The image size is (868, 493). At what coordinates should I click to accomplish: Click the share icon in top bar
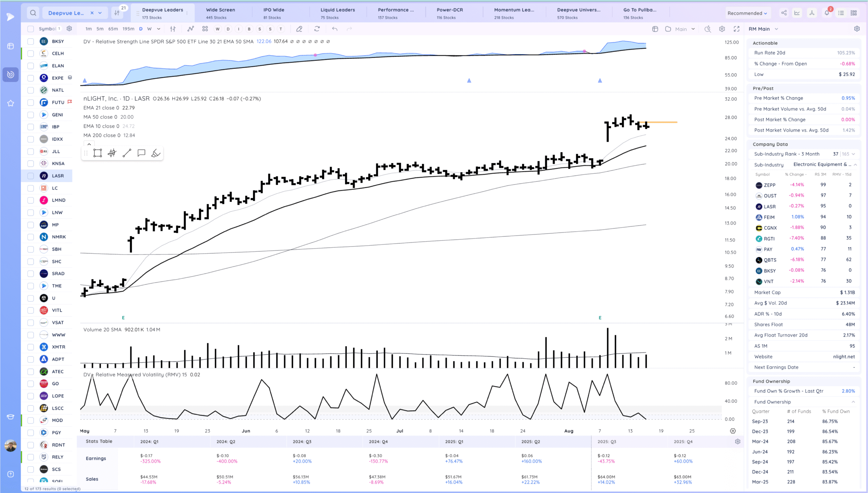tap(784, 13)
